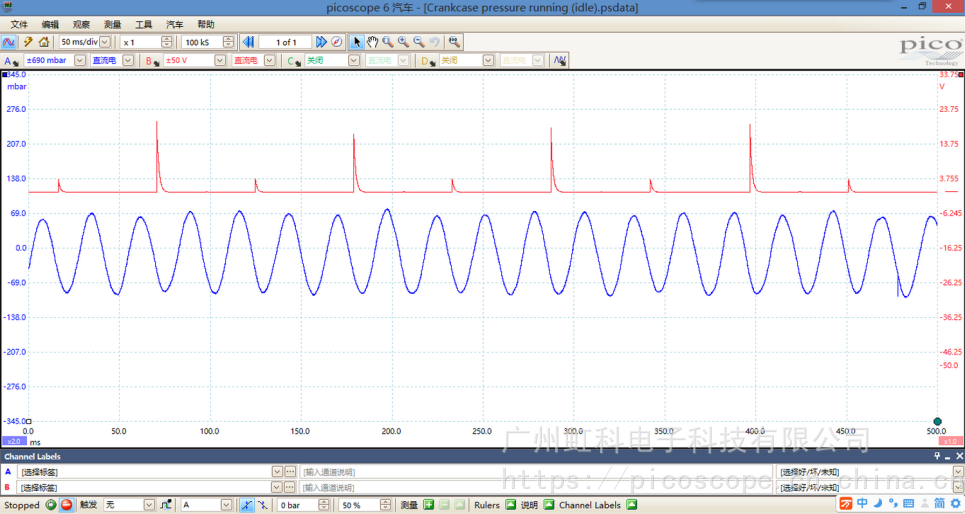Click the zoom out magnifier
The width and height of the screenshot is (965, 514).
click(419, 42)
